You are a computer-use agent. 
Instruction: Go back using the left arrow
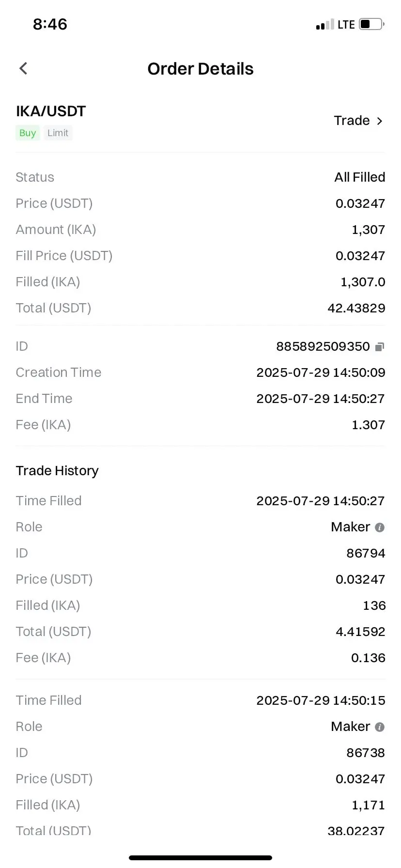[x=23, y=68]
